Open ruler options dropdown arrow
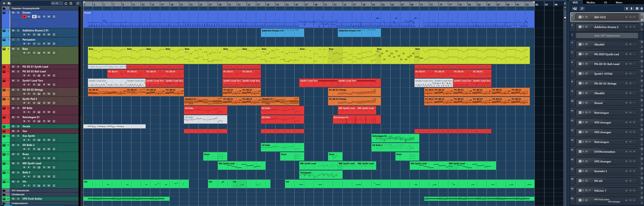This screenshot has height=206, width=644. click(x=565, y=4)
